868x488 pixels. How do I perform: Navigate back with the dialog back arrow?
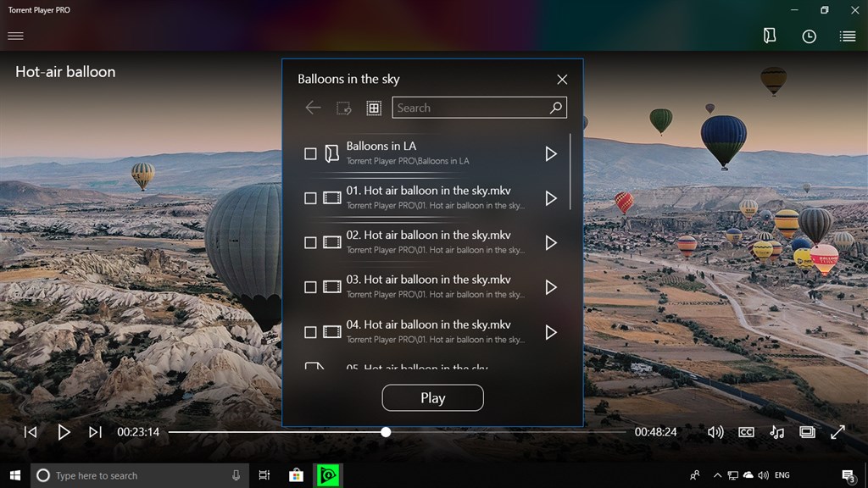(313, 108)
